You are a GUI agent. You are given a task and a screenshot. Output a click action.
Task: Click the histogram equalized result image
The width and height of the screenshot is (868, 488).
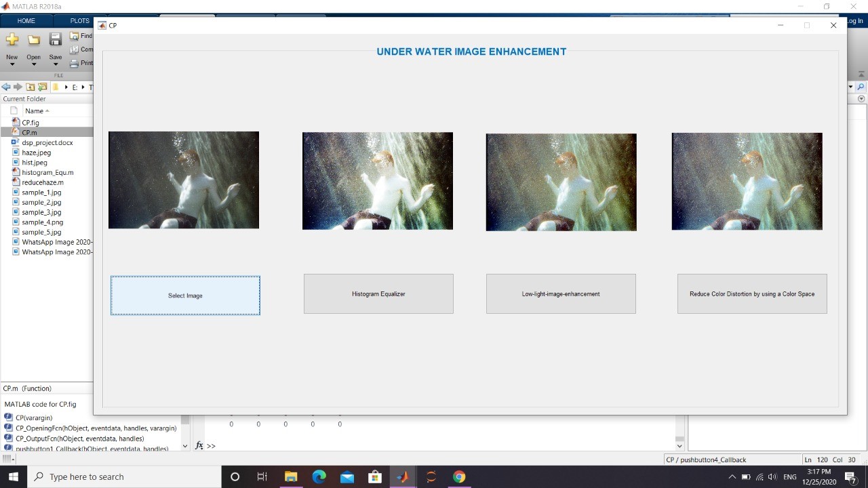coord(378,181)
